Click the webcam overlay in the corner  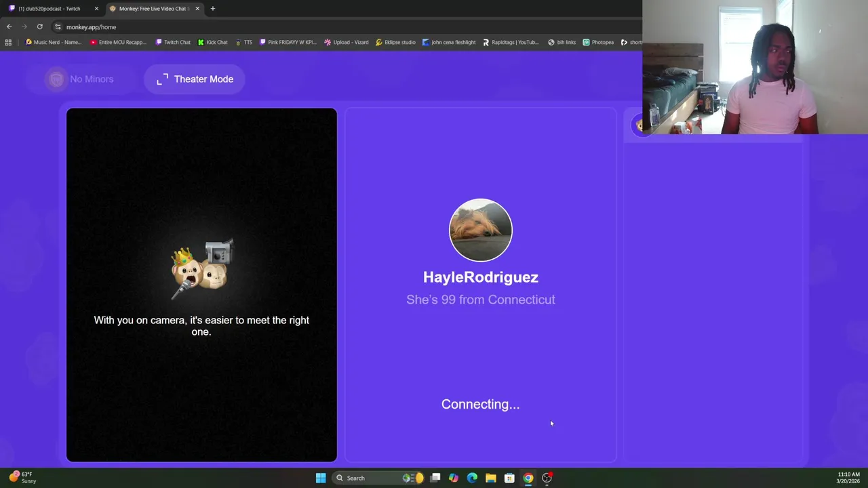755,67
